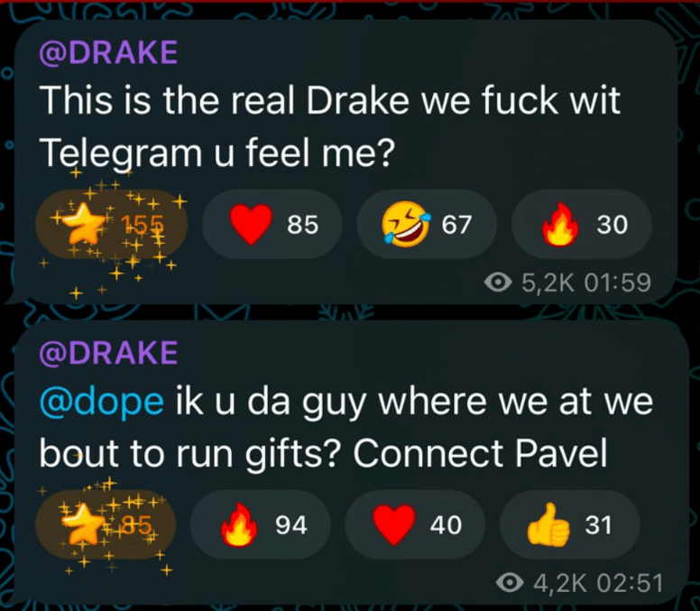The image size is (700, 611).
Task: Click the 4,2K view count
Action: pos(560,583)
